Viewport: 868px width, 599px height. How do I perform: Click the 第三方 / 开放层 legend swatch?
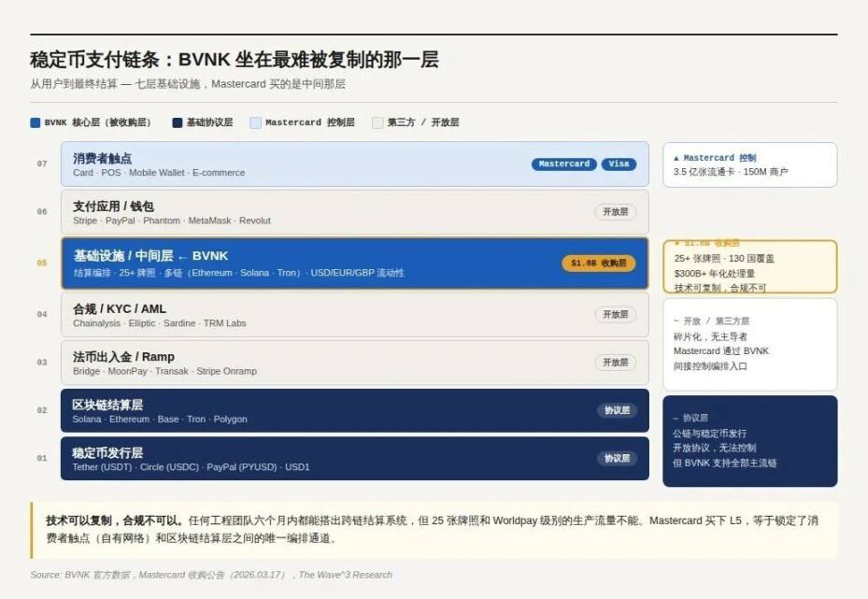pyautogui.click(x=377, y=122)
